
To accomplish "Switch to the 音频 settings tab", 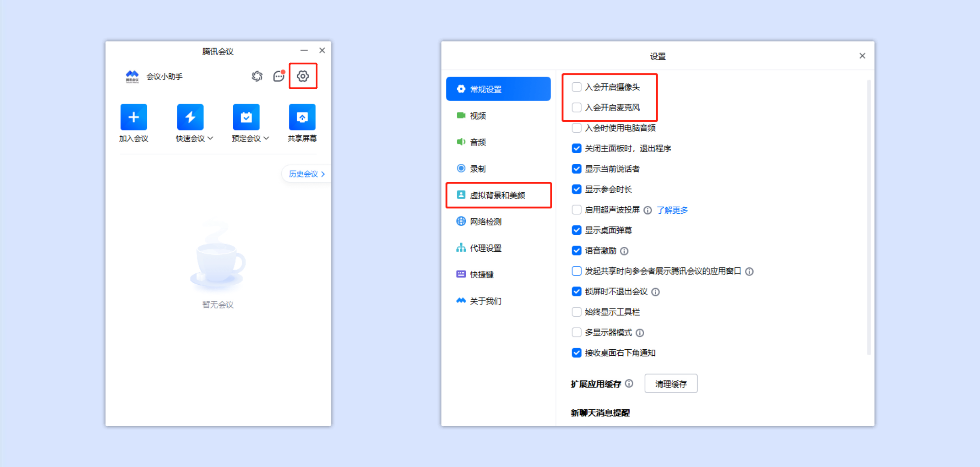I will tap(498, 142).
